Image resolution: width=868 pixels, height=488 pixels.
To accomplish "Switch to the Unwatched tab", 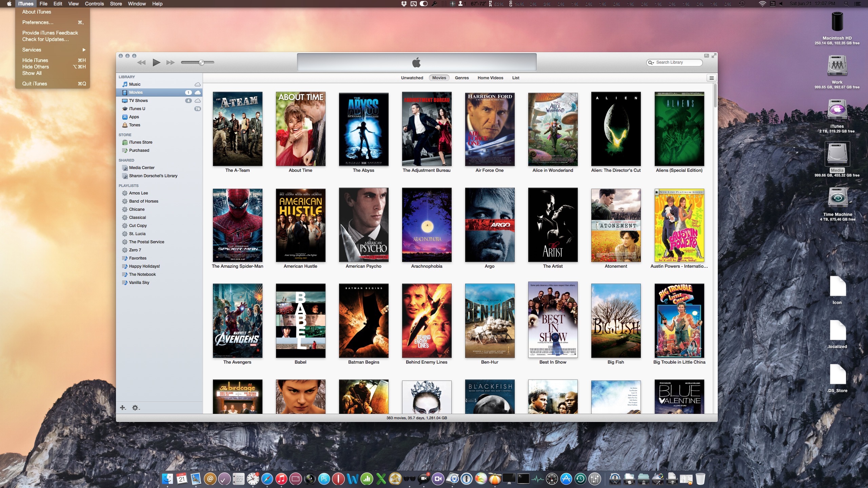I will [412, 78].
